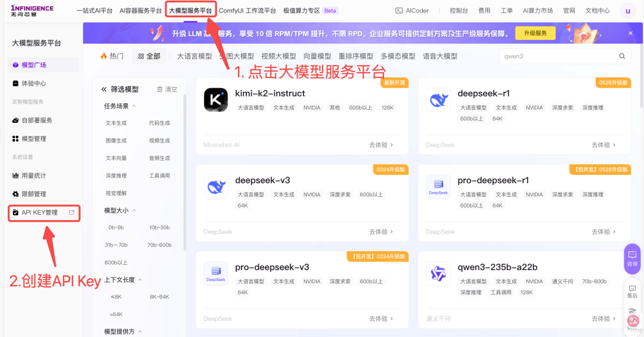
Task: Click the 模型广场 cube icon
Action: [15, 65]
